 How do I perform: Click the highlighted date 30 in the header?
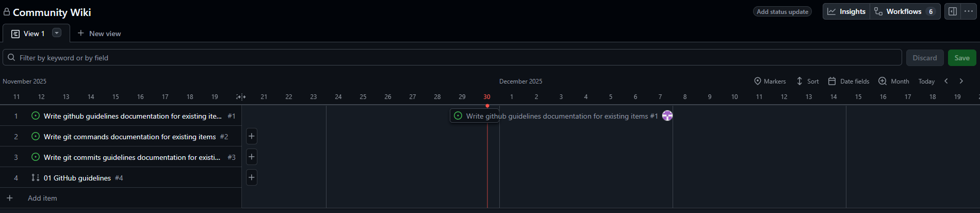pyautogui.click(x=487, y=96)
